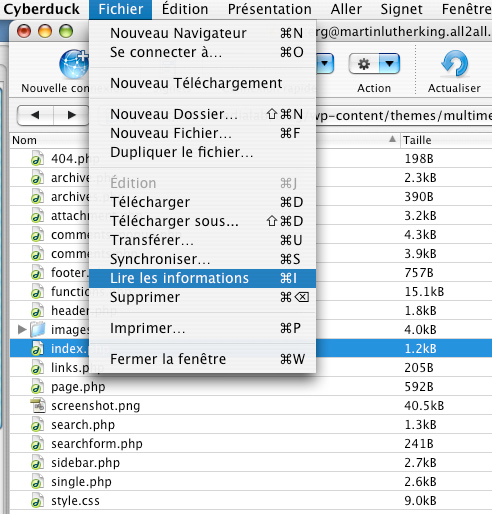Click the 241B size value
The width and height of the screenshot is (492, 514).
[x=419, y=444]
